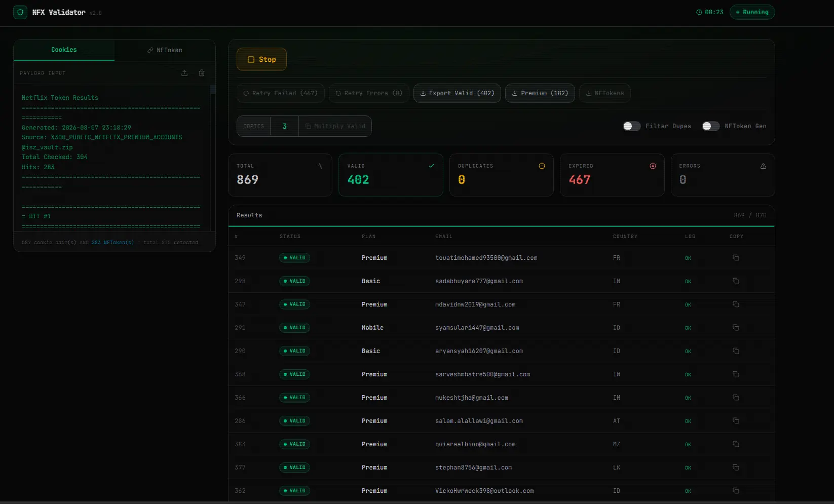Switch to the Cookies tab
The width and height of the screenshot is (834, 504).
pyautogui.click(x=64, y=50)
